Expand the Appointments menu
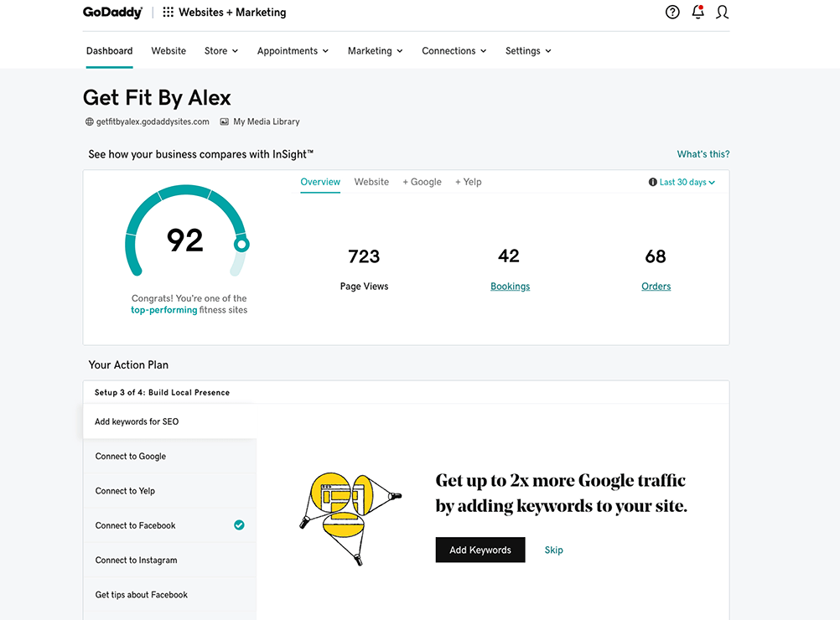This screenshot has width=840, height=620. tap(293, 51)
